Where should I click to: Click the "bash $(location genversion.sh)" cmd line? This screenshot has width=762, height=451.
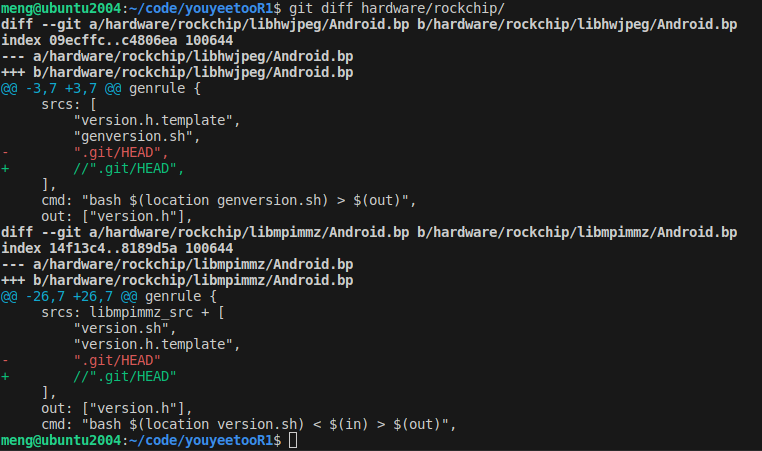228,200
